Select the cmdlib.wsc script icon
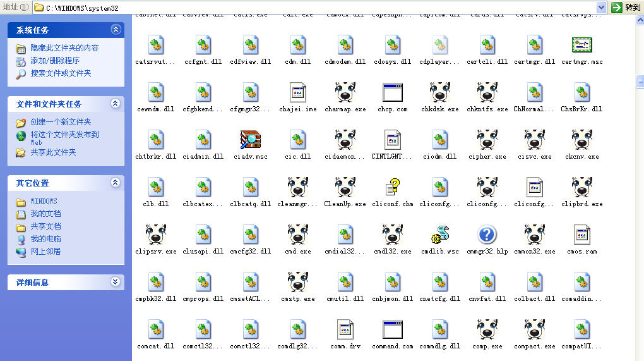 click(440, 235)
